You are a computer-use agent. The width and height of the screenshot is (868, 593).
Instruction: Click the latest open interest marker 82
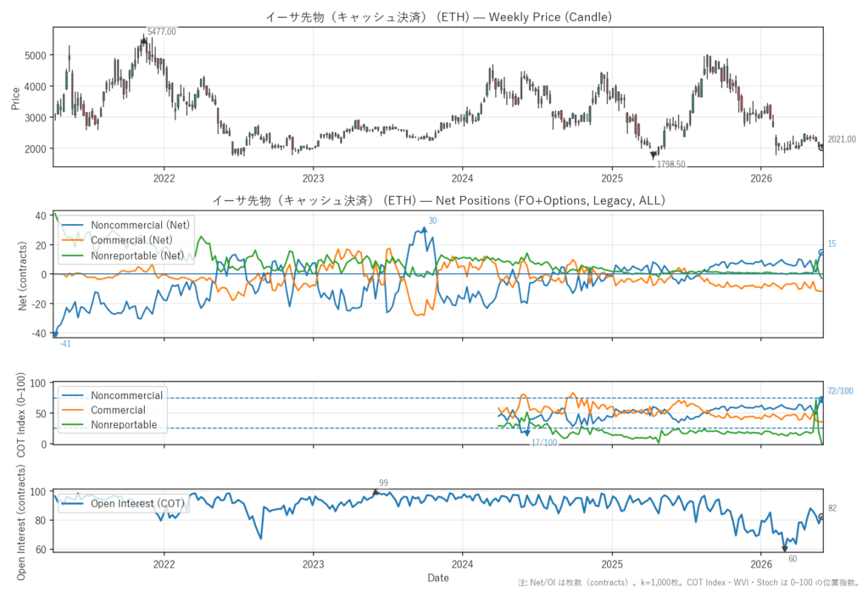click(832, 508)
